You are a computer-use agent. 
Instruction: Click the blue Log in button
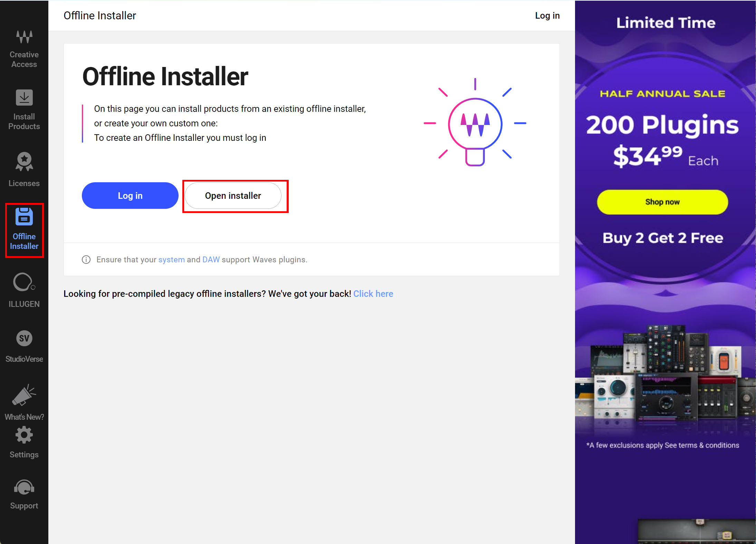(130, 196)
